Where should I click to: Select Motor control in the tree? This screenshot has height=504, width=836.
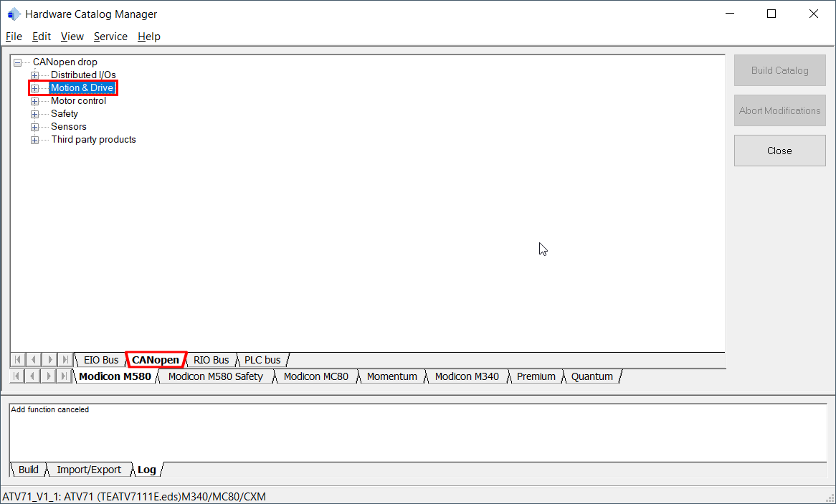pyautogui.click(x=78, y=101)
